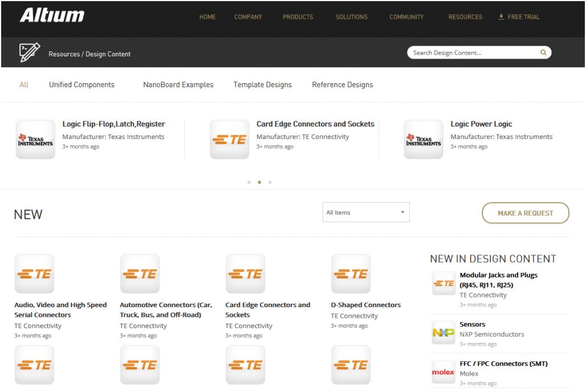Open Card Edge Connectors and Sockets card title
This screenshot has height=392, width=586.
point(267,310)
